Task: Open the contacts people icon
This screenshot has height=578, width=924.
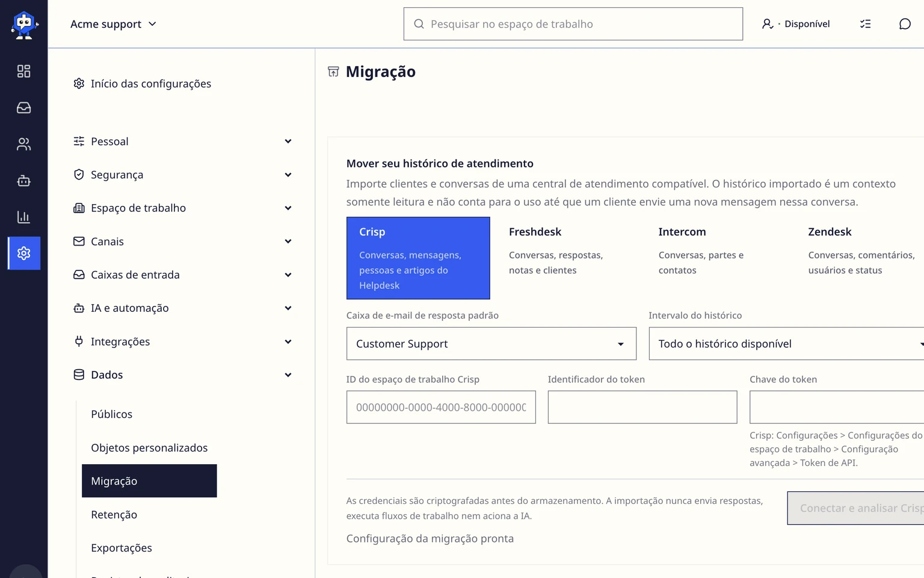Action: tap(24, 144)
